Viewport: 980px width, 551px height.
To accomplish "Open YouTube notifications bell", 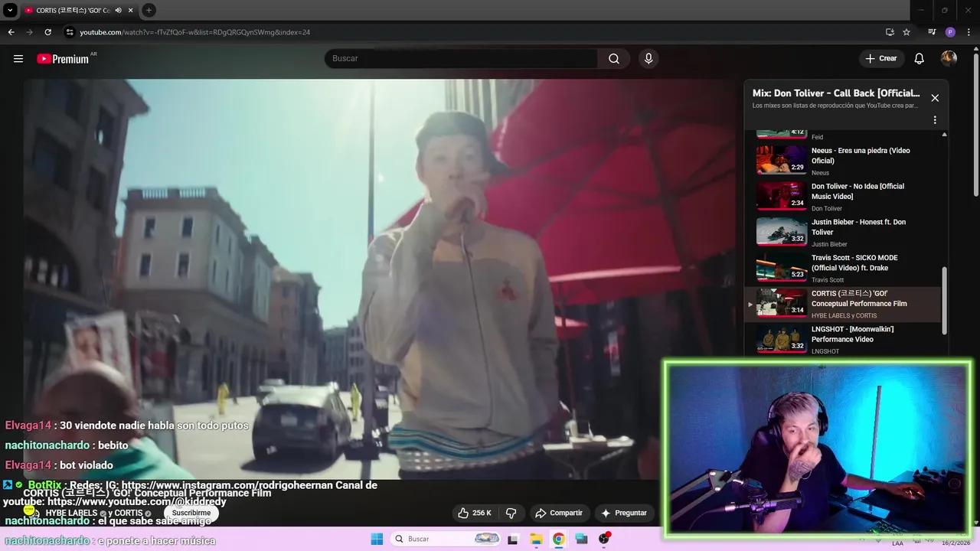I will click(x=920, y=59).
